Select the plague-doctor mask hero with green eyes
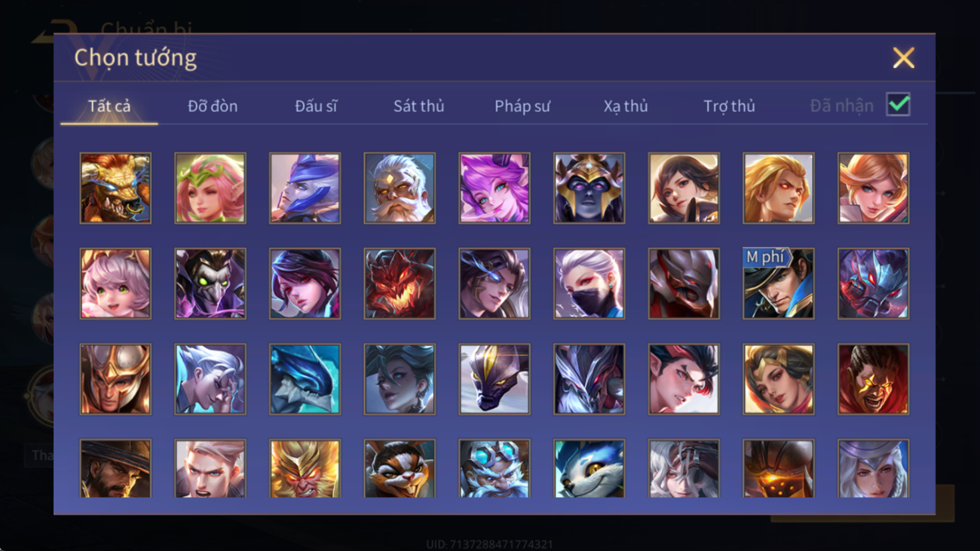This screenshot has width=980, height=551. (210, 283)
